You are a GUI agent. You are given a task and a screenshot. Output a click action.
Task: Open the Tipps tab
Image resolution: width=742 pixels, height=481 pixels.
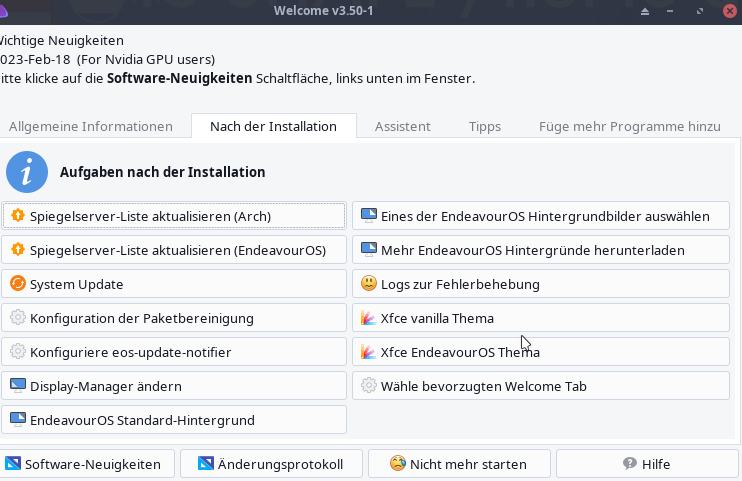pos(485,126)
